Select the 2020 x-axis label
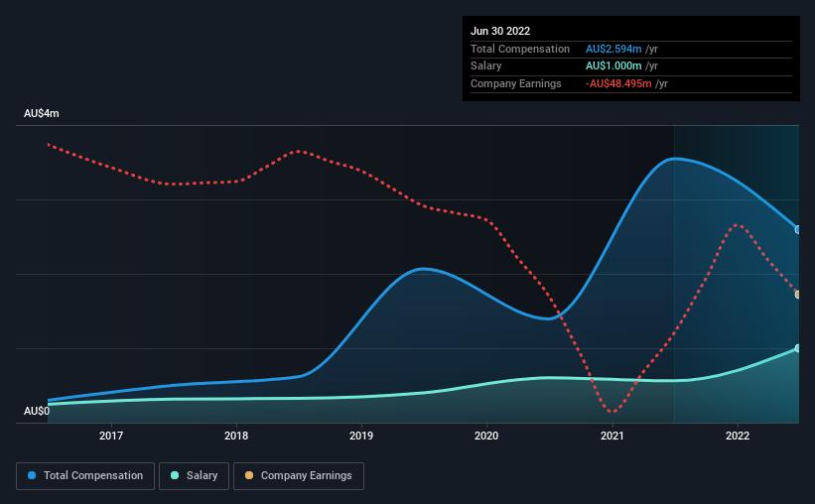815x504 pixels. (x=486, y=436)
